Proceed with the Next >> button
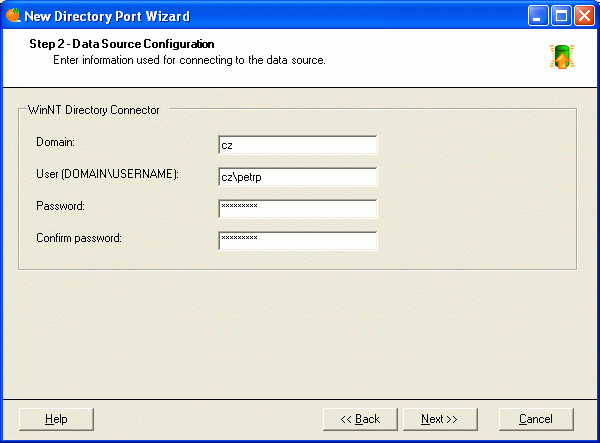This screenshot has height=443, width=600. (x=440, y=419)
